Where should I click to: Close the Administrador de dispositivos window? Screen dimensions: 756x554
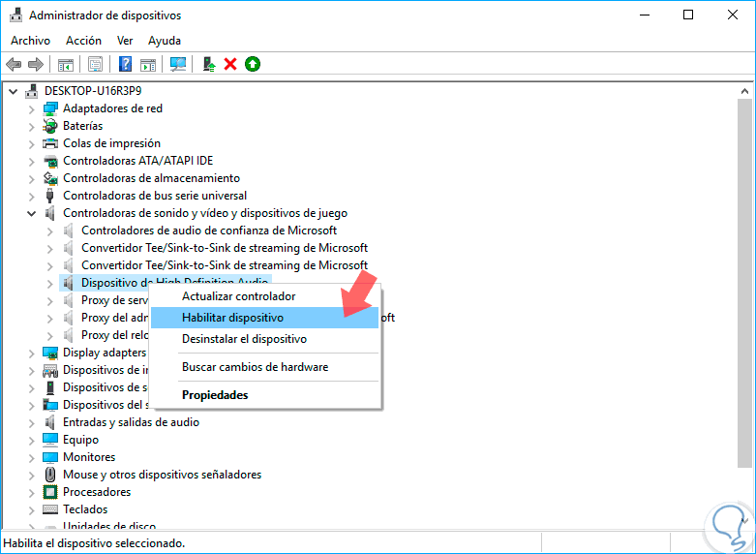coord(733,15)
